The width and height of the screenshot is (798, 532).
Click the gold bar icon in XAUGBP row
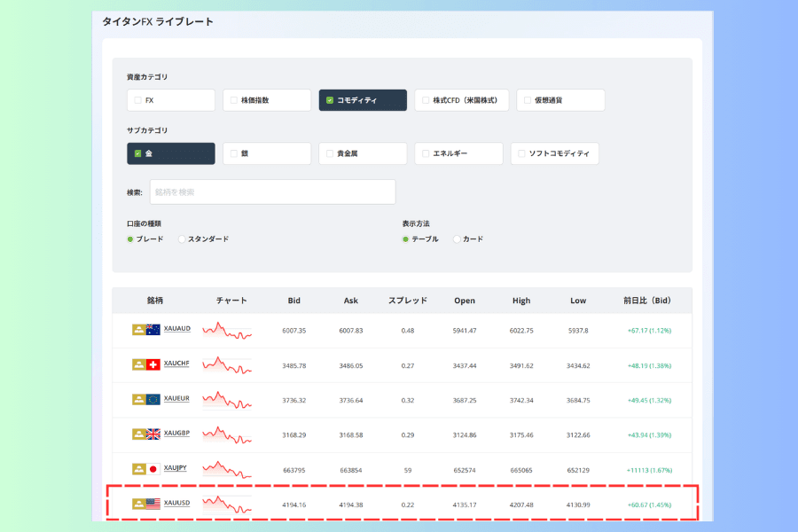coord(139,434)
